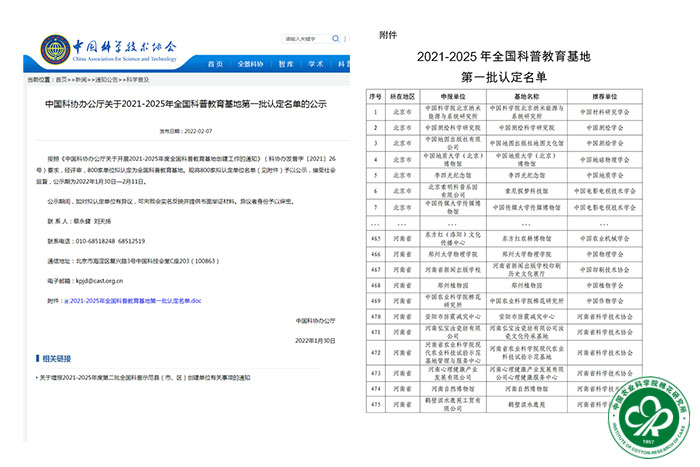Click 中国作物学会 in row 469
Image resolution: width=700 pixels, height=467 pixels.
coord(605,301)
